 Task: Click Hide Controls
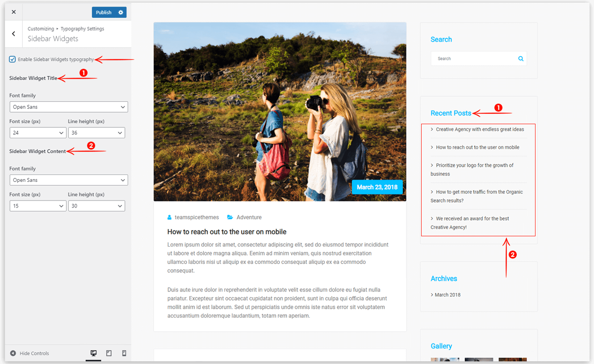pos(34,353)
